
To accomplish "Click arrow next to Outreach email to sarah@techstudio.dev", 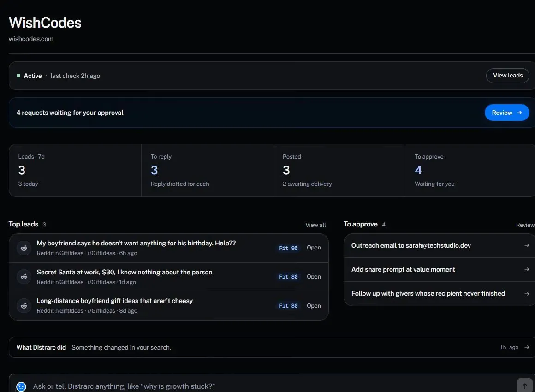I will coord(527,245).
